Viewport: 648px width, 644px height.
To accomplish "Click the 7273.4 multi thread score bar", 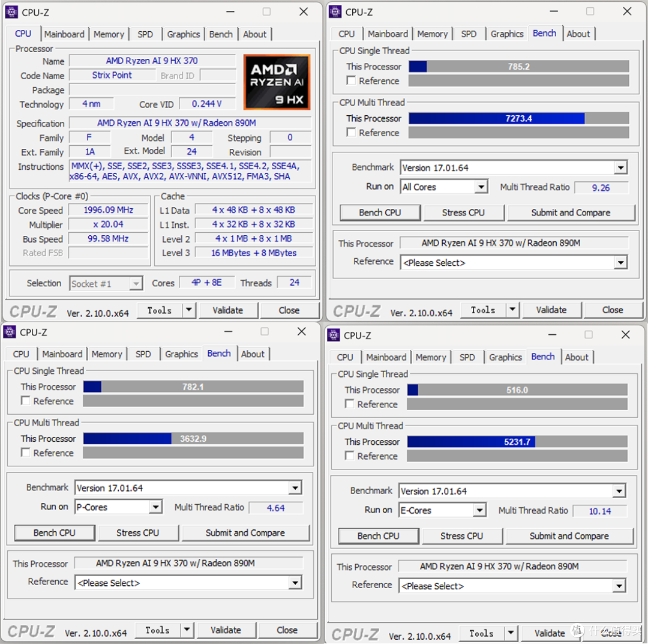I will 519,118.
